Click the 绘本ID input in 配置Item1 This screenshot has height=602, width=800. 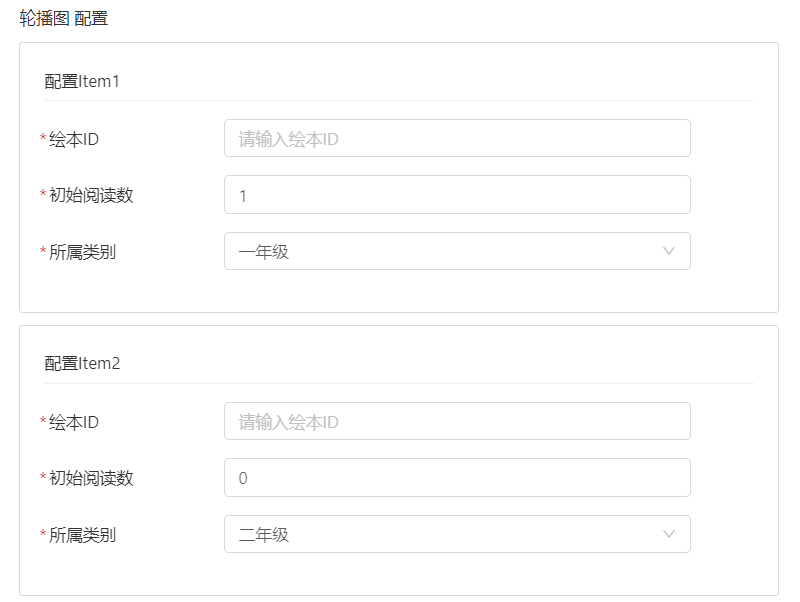(x=457, y=139)
